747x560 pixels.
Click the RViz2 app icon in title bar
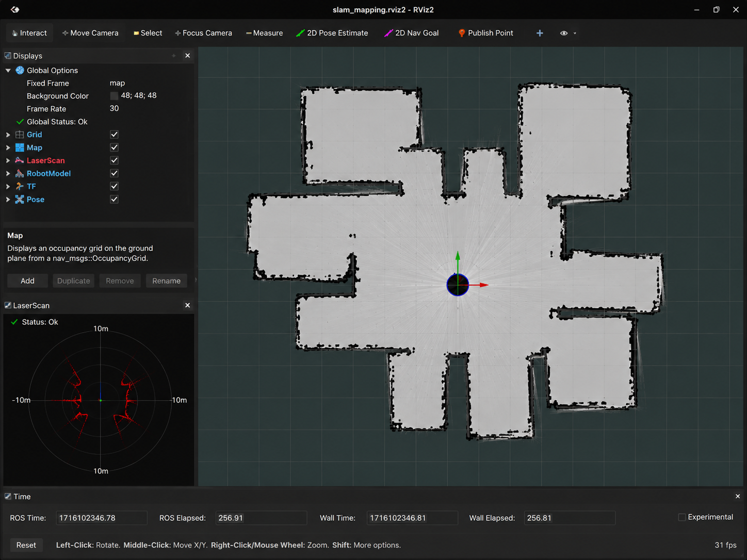pyautogui.click(x=15, y=10)
